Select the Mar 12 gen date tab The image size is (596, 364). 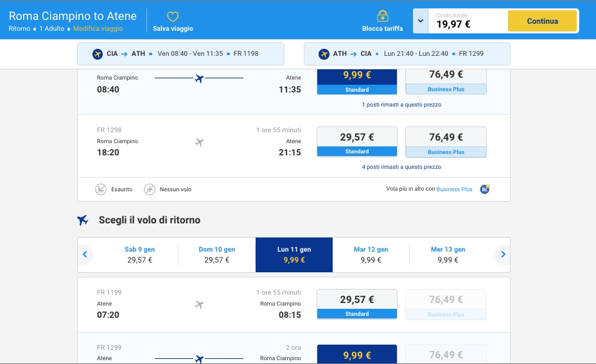371,255
